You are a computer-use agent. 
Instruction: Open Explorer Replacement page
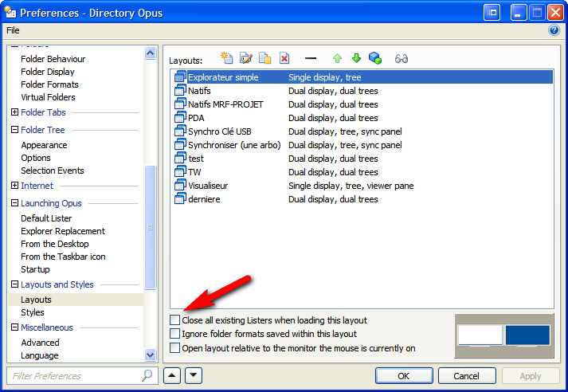pyautogui.click(x=63, y=231)
